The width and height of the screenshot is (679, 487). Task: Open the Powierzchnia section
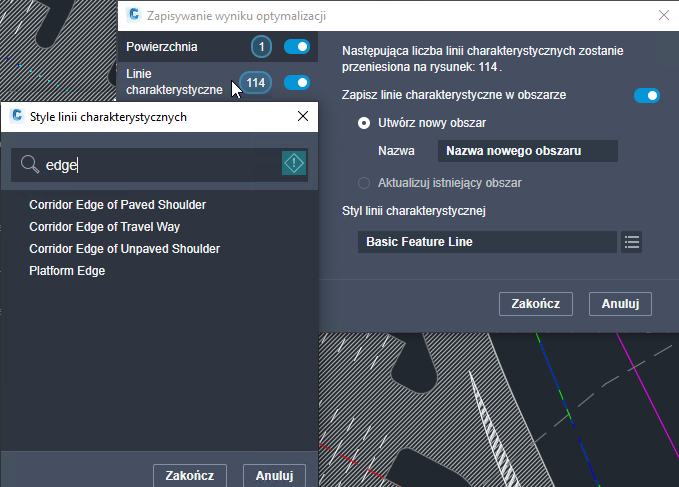(218, 46)
